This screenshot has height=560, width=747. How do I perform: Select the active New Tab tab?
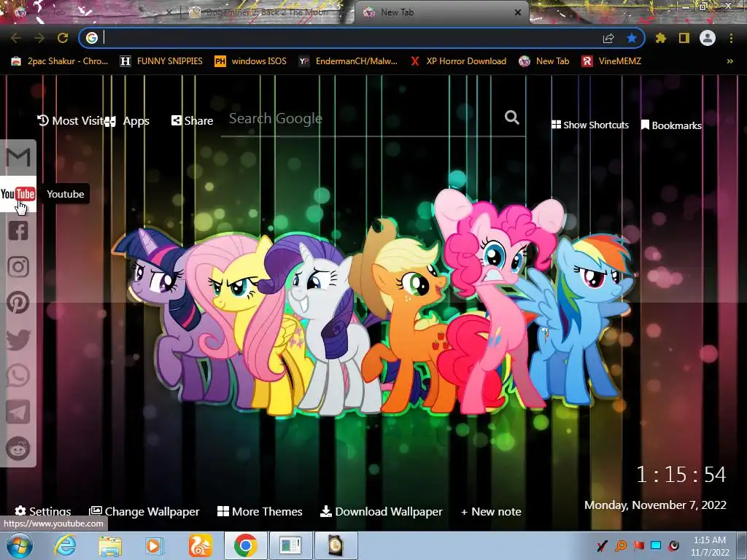click(441, 12)
